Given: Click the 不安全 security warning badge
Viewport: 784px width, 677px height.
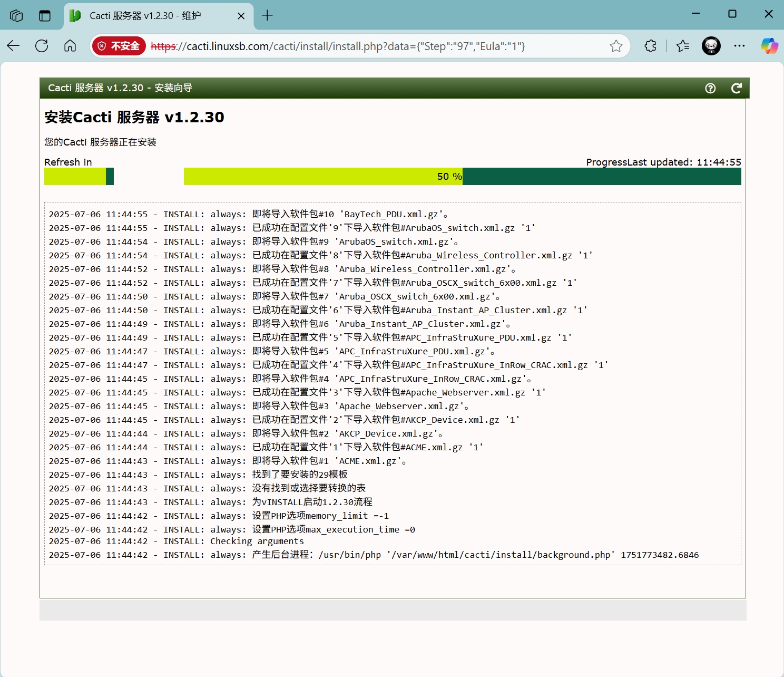Looking at the screenshot, I should coord(119,46).
